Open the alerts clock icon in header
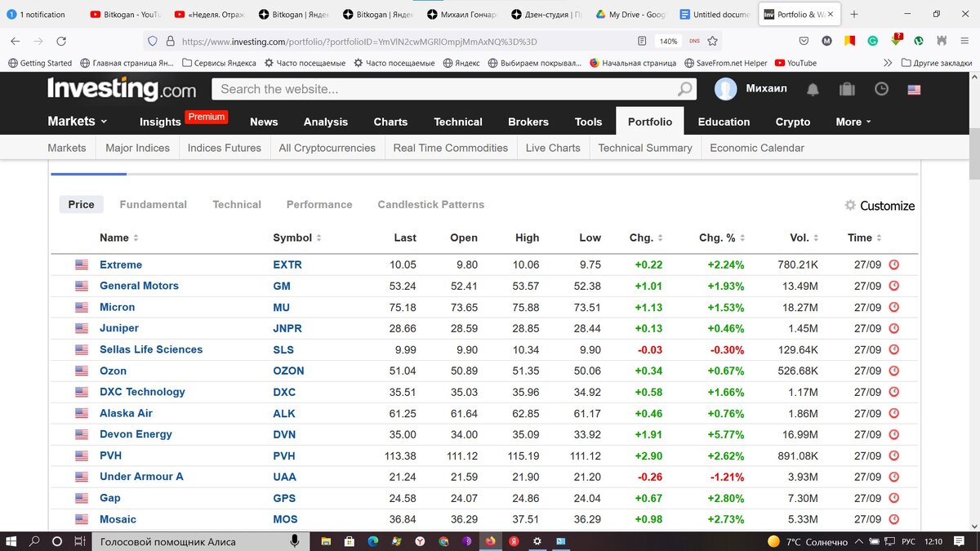 point(881,89)
